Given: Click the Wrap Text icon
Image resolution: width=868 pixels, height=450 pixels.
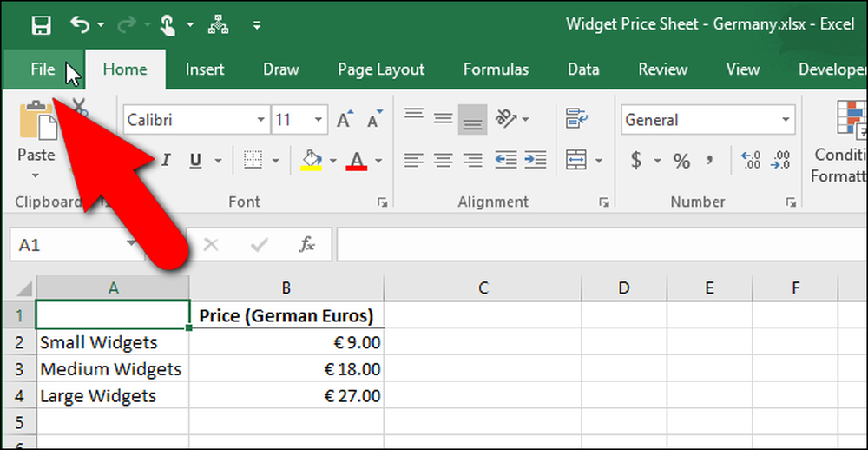Looking at the screenshot, I should pyautogui.click(x=577, y=118).
